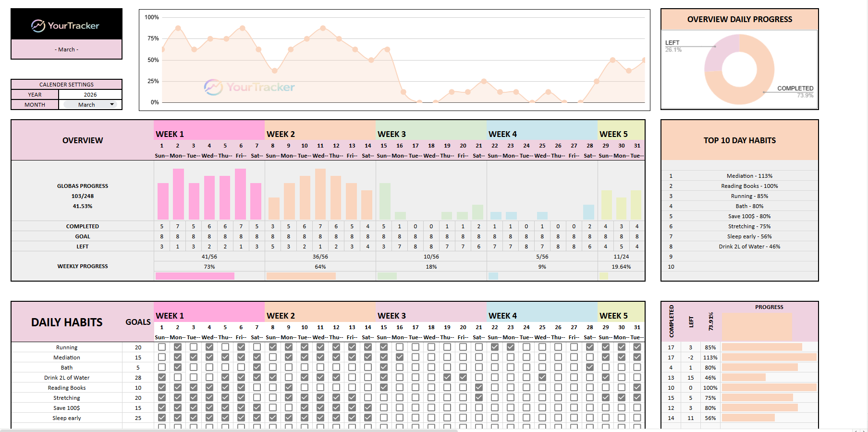Click the Month dropdown arrow icon
Viewport: 868px width, 432px height.
click(112, 104)
